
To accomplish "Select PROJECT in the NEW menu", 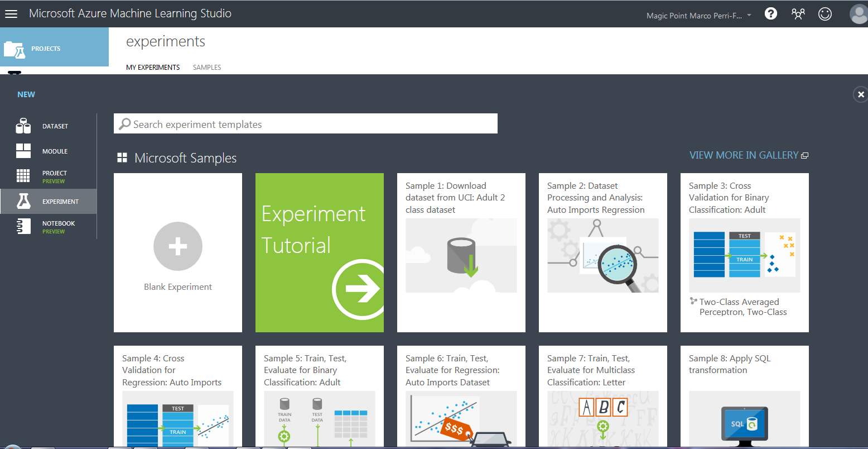I will 48,176.
